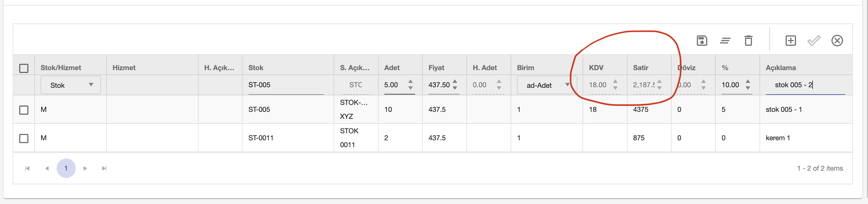Expand the Birim column selector arrow
The height and width of the screenshot is (204, 868).
[x=567, y=85]
